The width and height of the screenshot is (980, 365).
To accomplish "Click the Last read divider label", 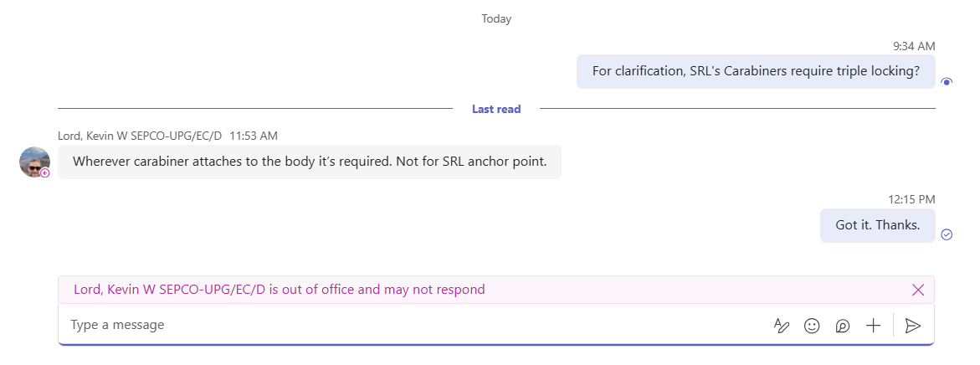I will coord(496,109).
